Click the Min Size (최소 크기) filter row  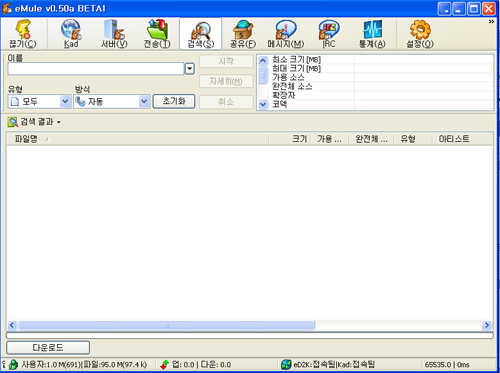(380, 60)
